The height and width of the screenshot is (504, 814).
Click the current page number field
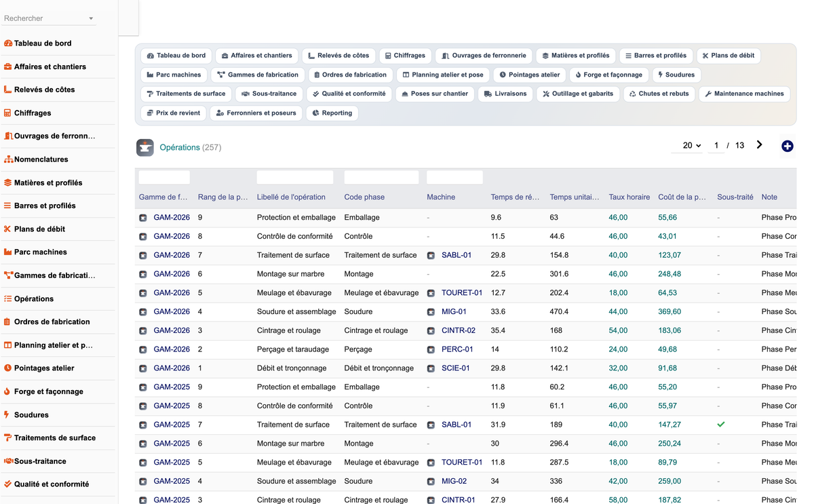click(716, 145)
